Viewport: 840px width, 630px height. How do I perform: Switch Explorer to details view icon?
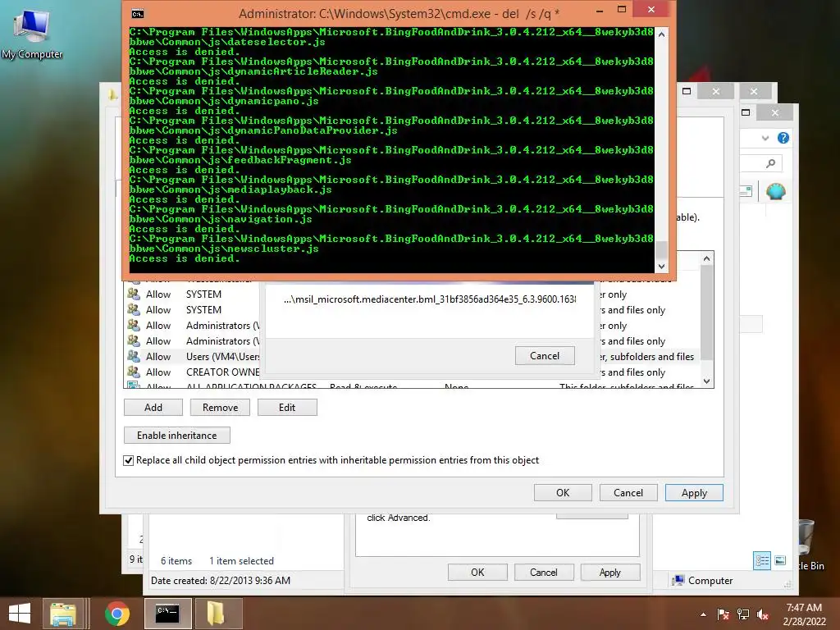(762, 561)
